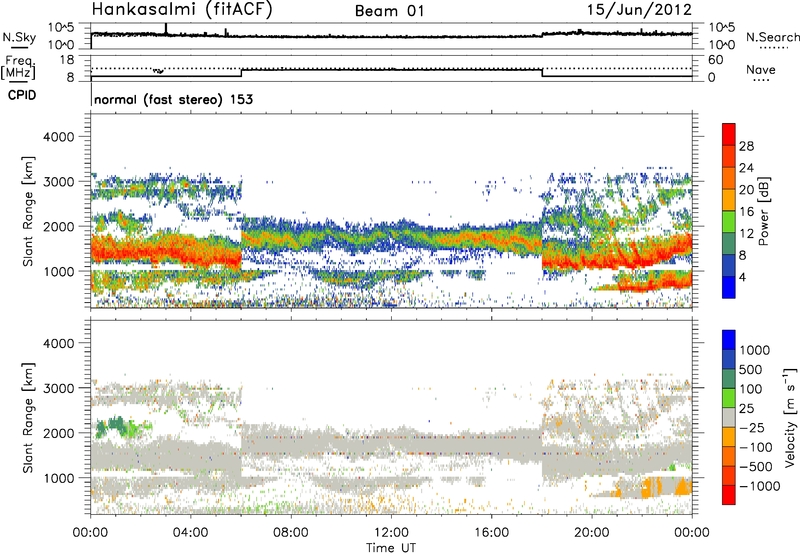Pick the red bottom segment of Velocity colorbar

pos(729,495)
